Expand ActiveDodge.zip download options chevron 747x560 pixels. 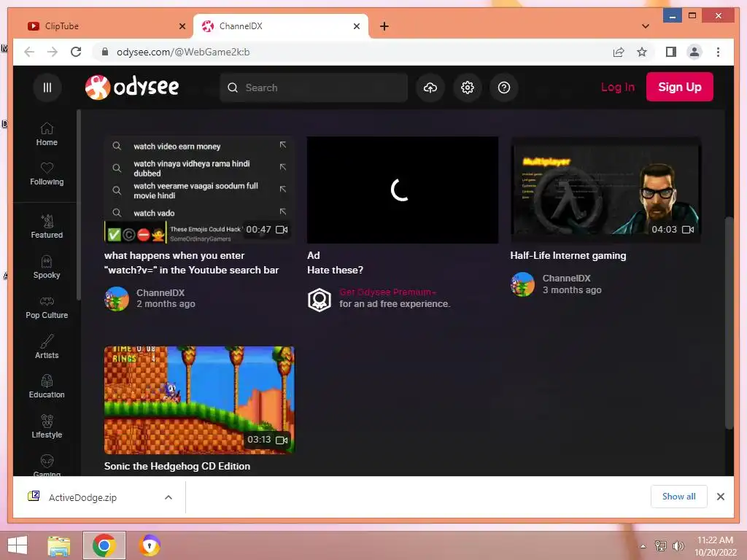coord(169,497)
